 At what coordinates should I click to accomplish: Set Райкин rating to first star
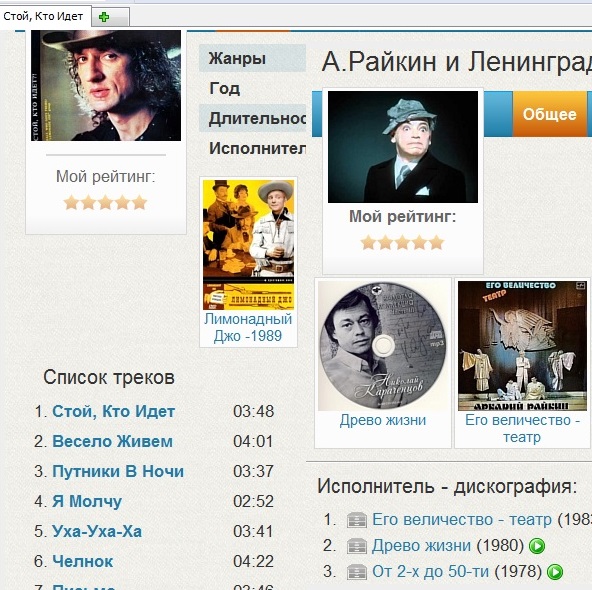368,243
